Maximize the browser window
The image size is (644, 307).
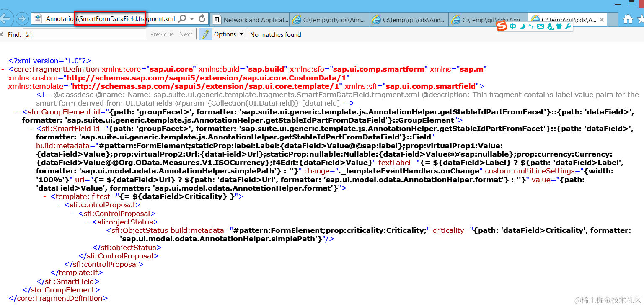[x=632, y=3]
